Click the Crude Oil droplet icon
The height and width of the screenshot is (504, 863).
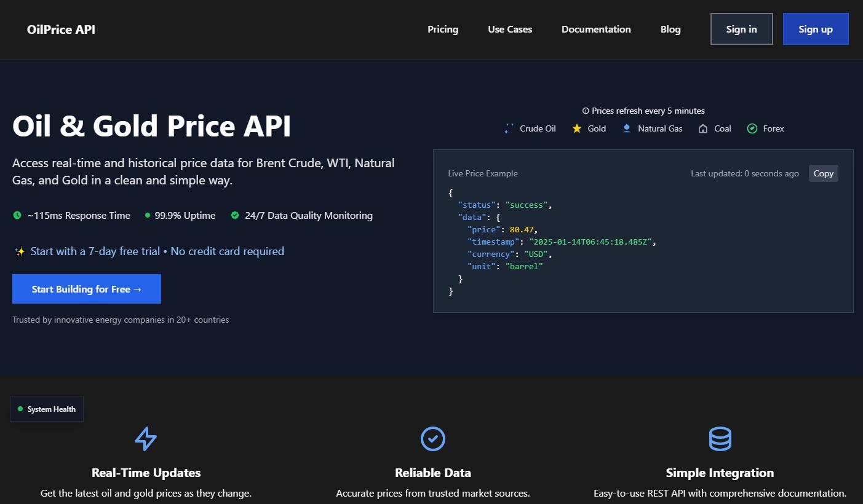point(509,128)
